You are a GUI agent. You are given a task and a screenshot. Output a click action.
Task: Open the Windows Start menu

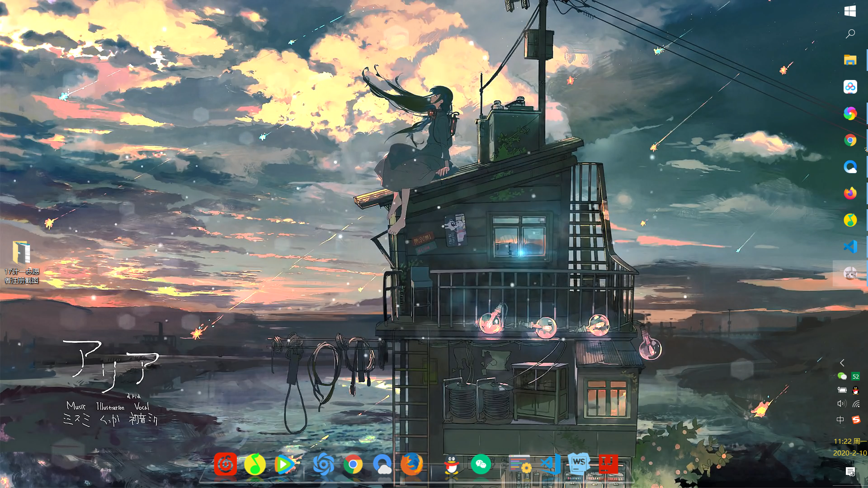pos(850,11)
